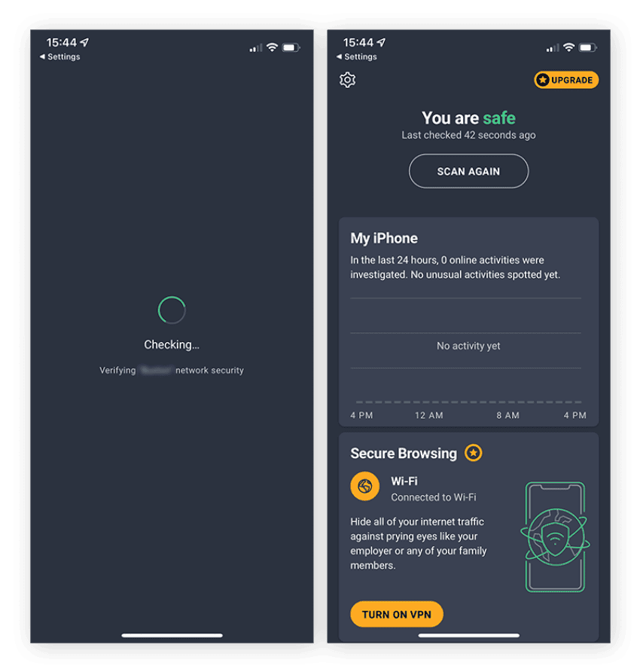Viewport: 640px width, 672px height.
Task: Return to Settings from right screen
Action: pyautogui.click(x=357, y=57)
